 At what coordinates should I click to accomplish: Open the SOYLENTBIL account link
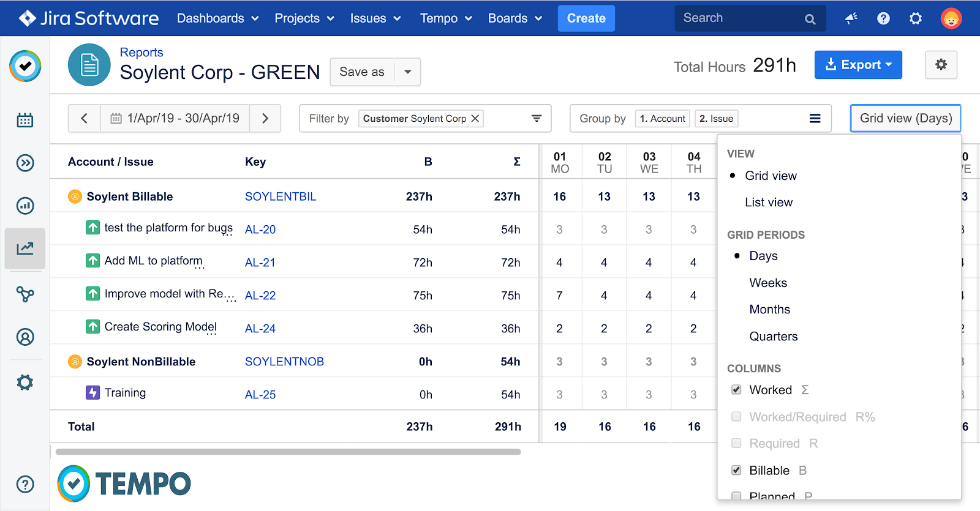pyautogui.click(x=281, y=196)
